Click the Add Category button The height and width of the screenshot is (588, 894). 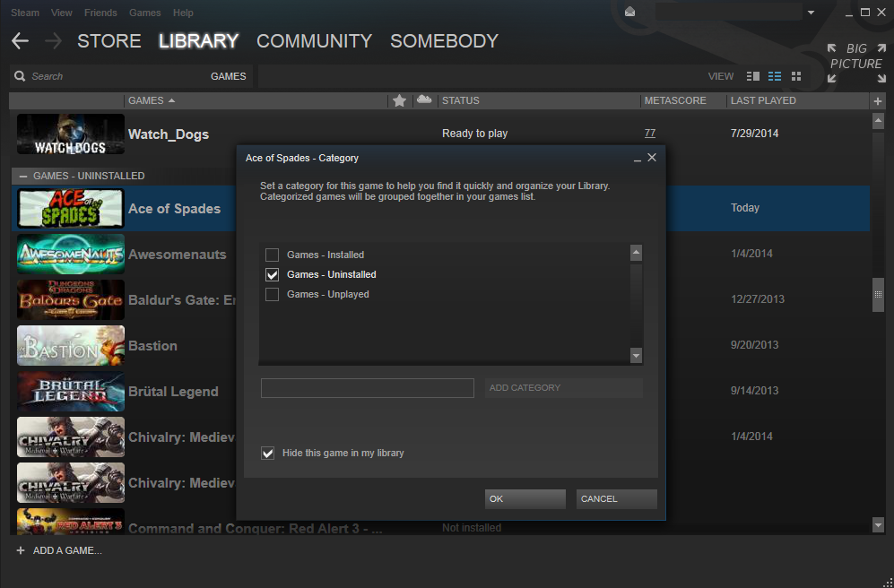tap(564, 388)
